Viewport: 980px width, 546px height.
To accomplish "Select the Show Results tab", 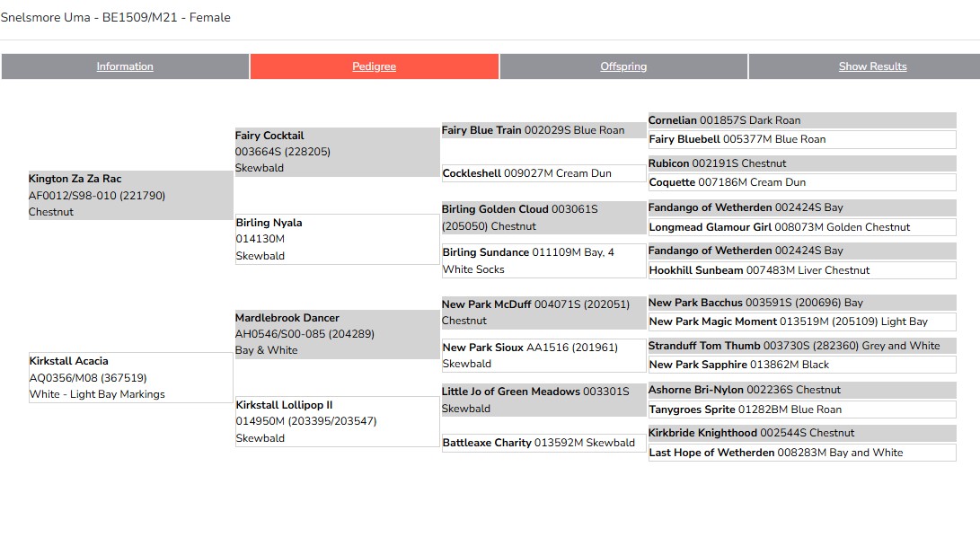I will [x=872, y=66].
